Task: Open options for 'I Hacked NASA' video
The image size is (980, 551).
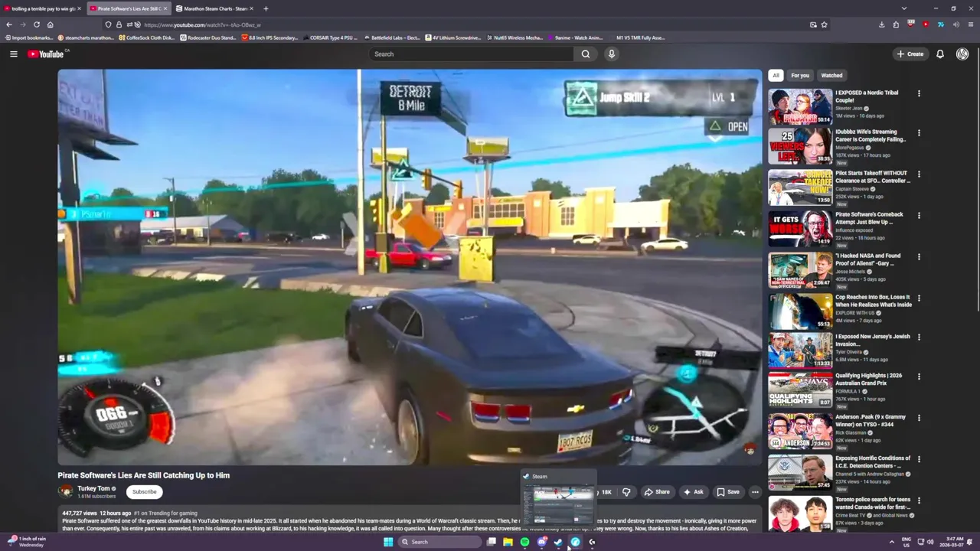Action: [919, 256]
